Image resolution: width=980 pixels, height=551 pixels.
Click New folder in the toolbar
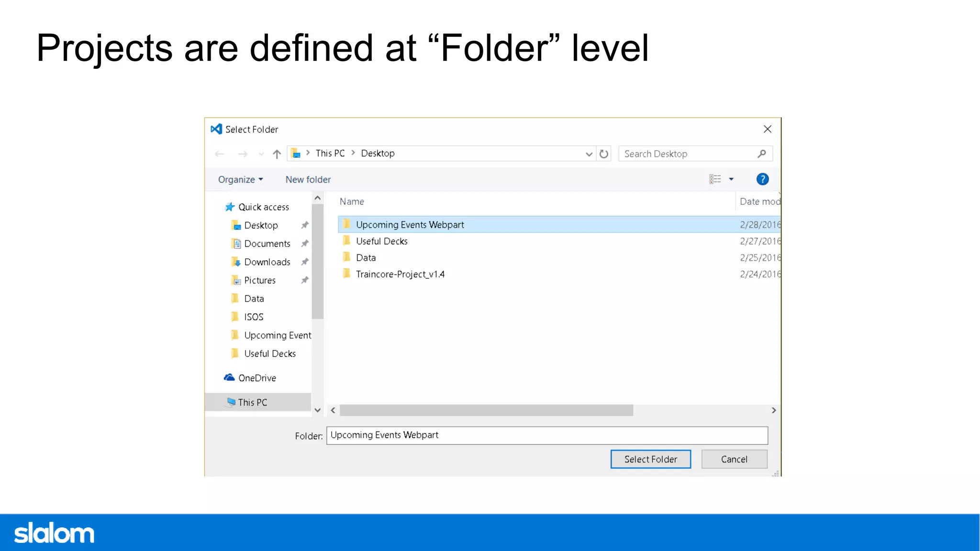tap(308, 179)
